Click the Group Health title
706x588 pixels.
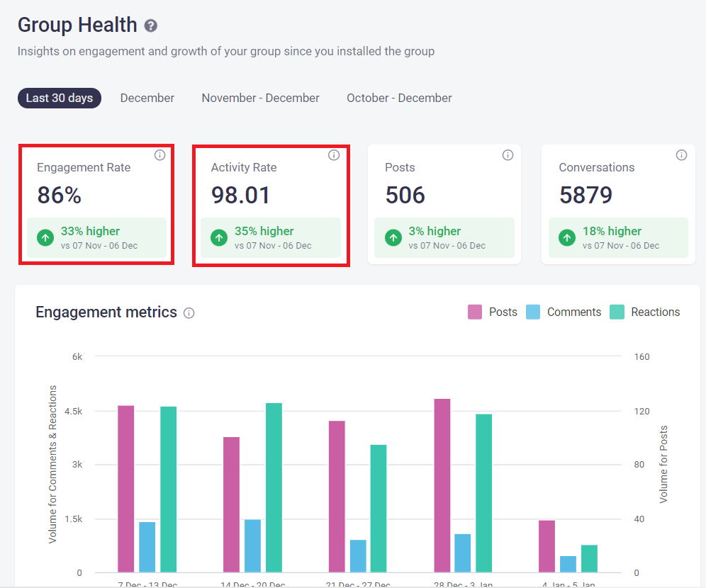77,26
